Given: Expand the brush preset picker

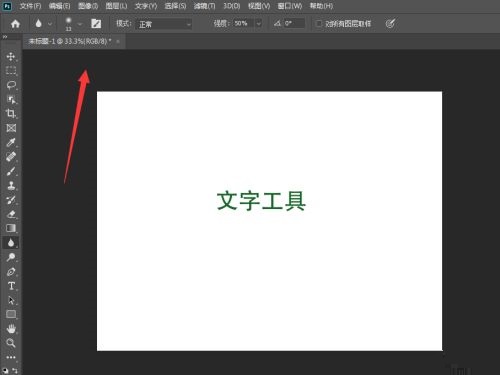Looking at the screenshot, I should coord(73,24).
